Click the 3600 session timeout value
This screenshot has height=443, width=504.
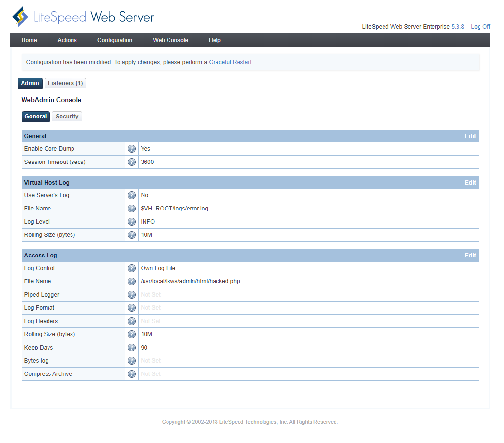[147, 162]
